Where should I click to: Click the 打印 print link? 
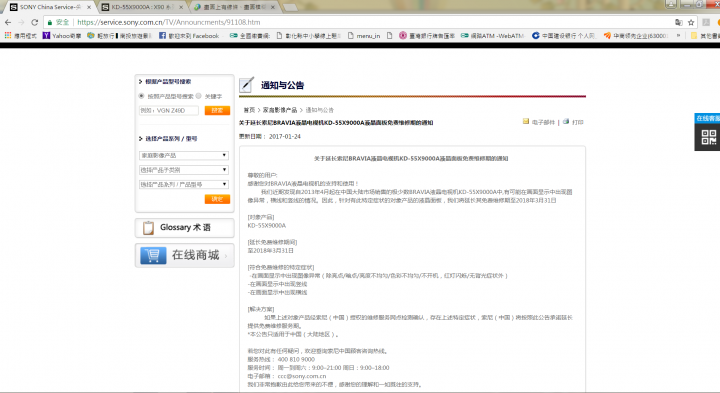click(578, 122)
